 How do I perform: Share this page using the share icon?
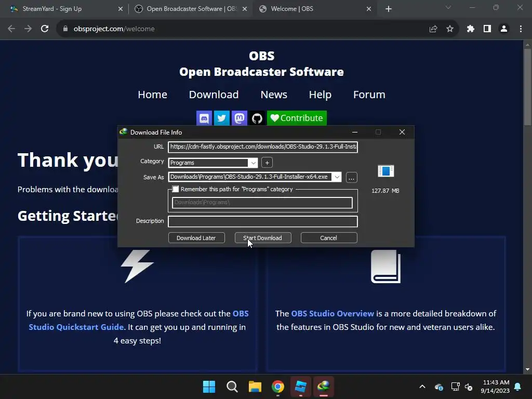(x=433, y=29)
